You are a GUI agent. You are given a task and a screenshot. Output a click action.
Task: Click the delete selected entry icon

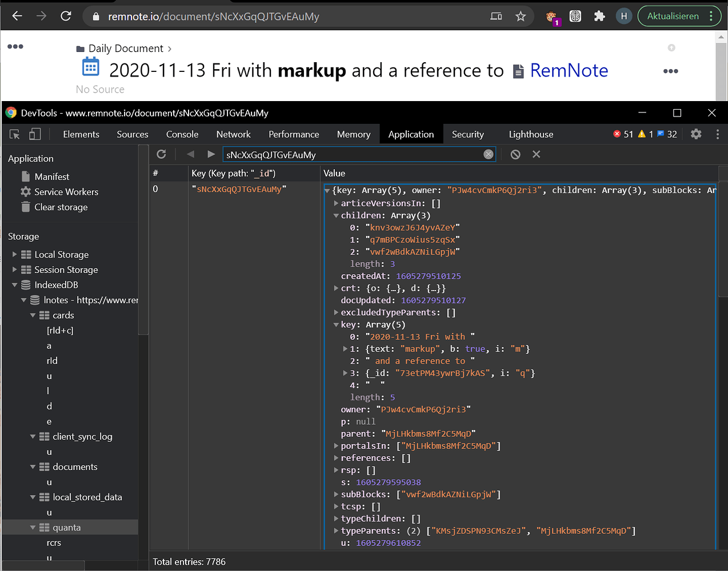tap(536, 154)
